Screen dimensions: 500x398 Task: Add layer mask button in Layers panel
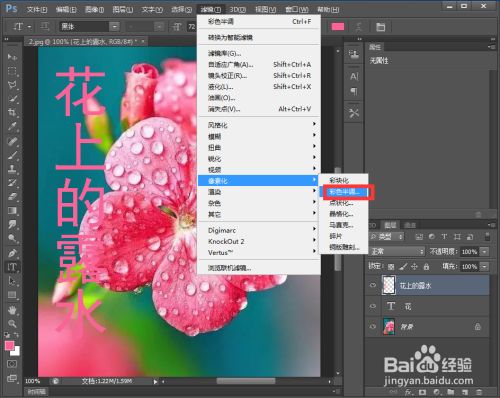(422, 392)
